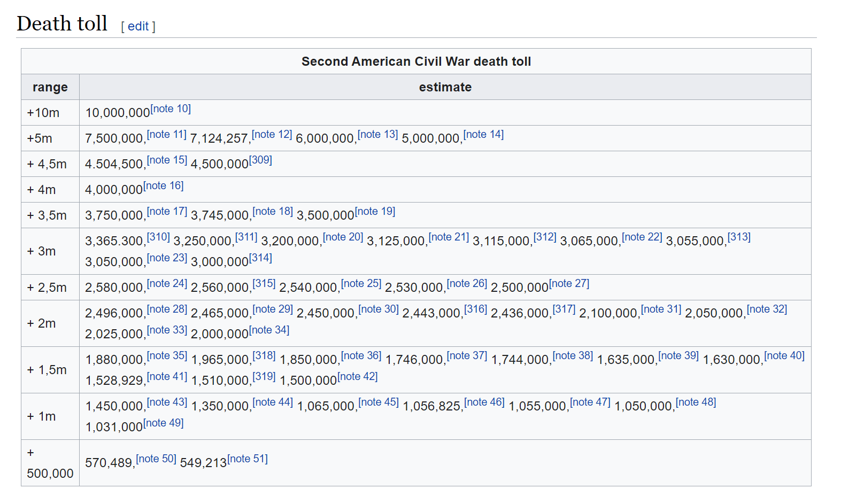Open note 25 reference after 2,540,000
Screen dimensions: 841x504
point(361,283)
